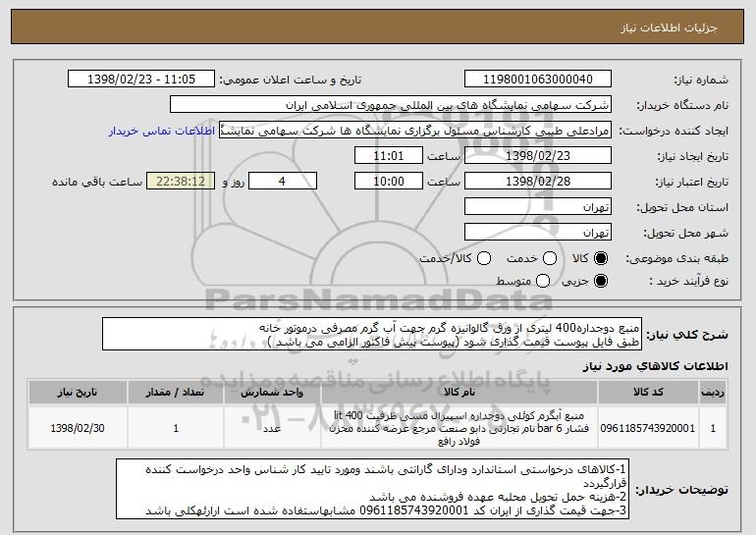Click the تعداد / مقدار column header
This screenshot has width=756, height=535.
(x=176, y=393)
